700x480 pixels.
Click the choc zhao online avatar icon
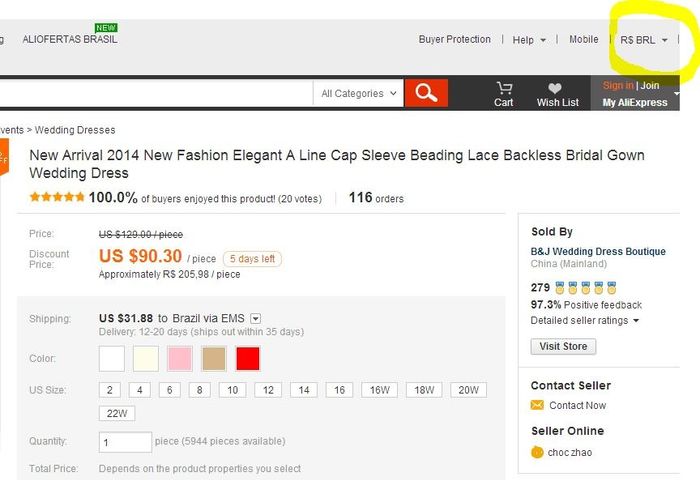click(x=537, y=452)
